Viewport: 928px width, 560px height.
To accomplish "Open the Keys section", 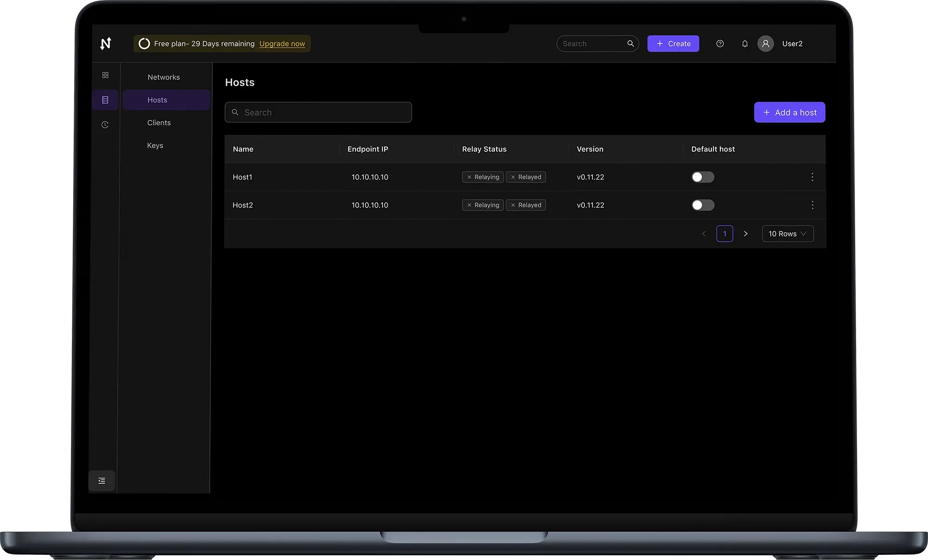I will coord(155,145).
